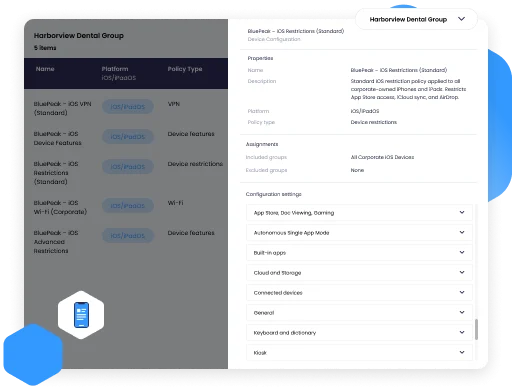This screenshot has width=512, height=387.
Task: Click the Device restrictions policy type cell
Action: point(195,164)
